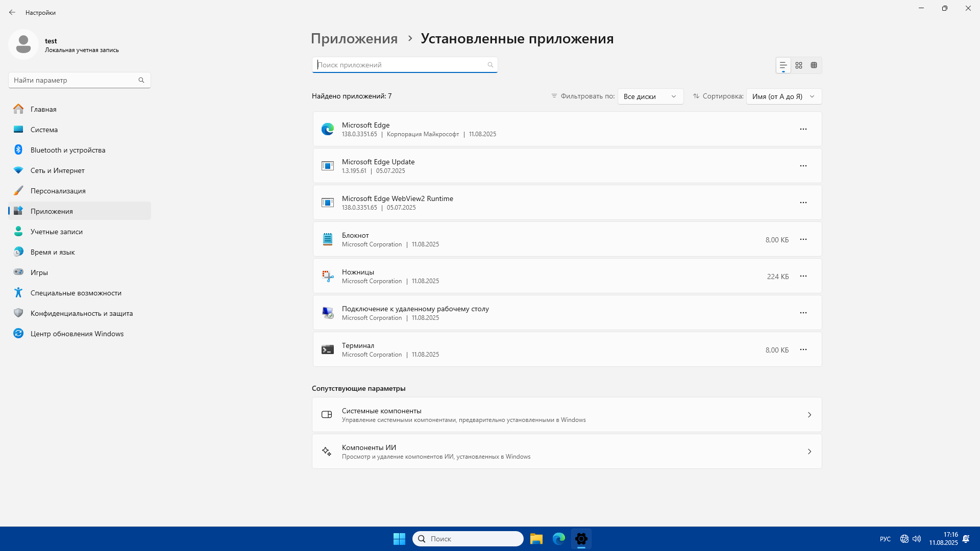Click the Терминал app icon
This screenshot has width=980, height=551.
tap(328, 349)
